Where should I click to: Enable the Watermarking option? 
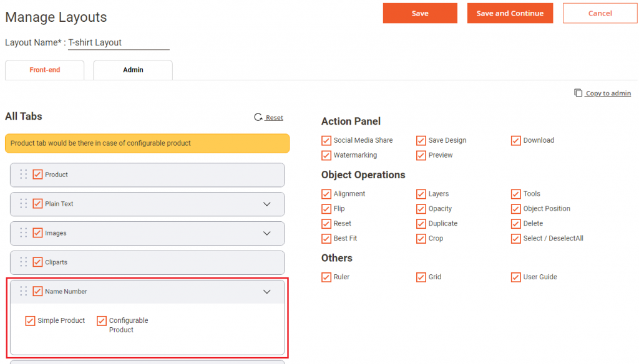click(326, 155)
